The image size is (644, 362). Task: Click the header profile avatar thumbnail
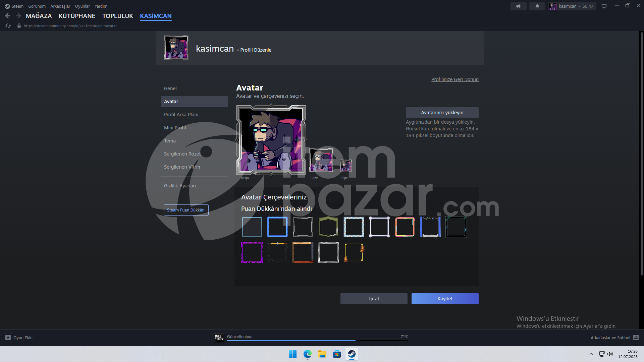tap(176, 48)
